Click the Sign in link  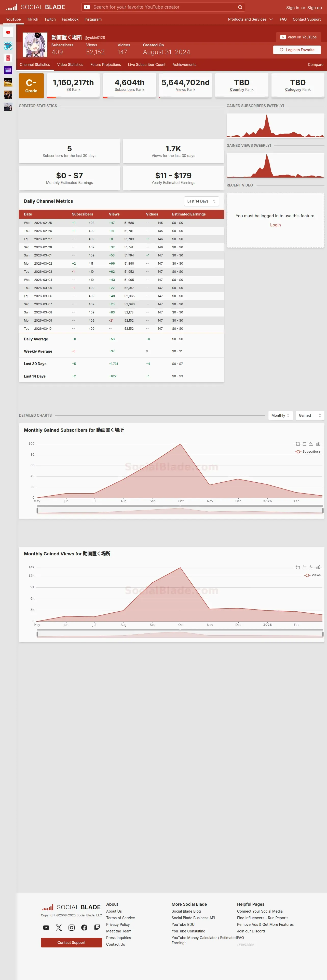point(293,8)
